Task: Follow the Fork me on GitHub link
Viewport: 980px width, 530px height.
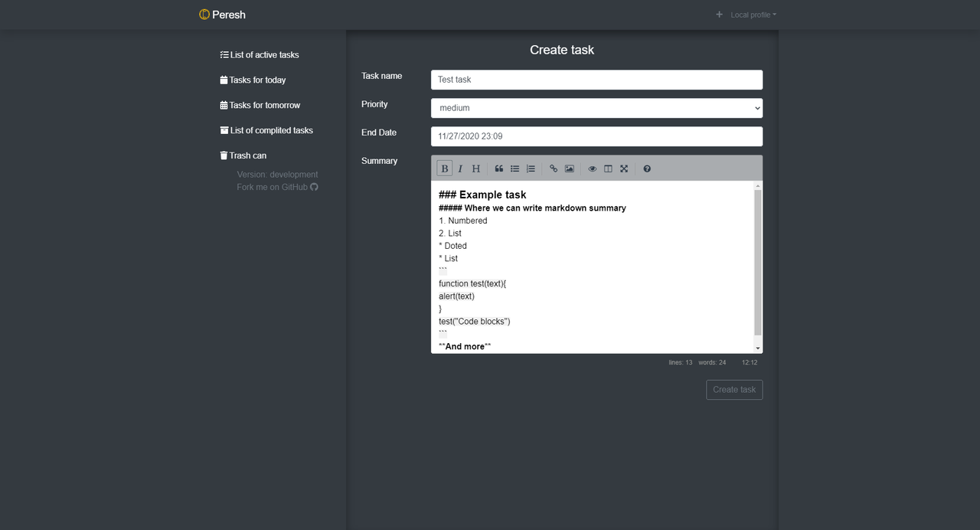Action: pos(277,187)
